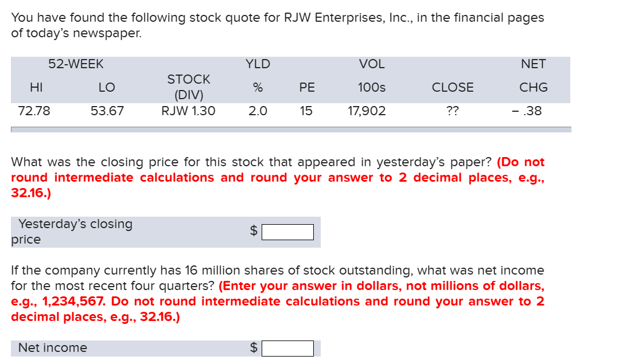Select the HI column header
This screenshot has width=630, height=364.
(37, 87)
